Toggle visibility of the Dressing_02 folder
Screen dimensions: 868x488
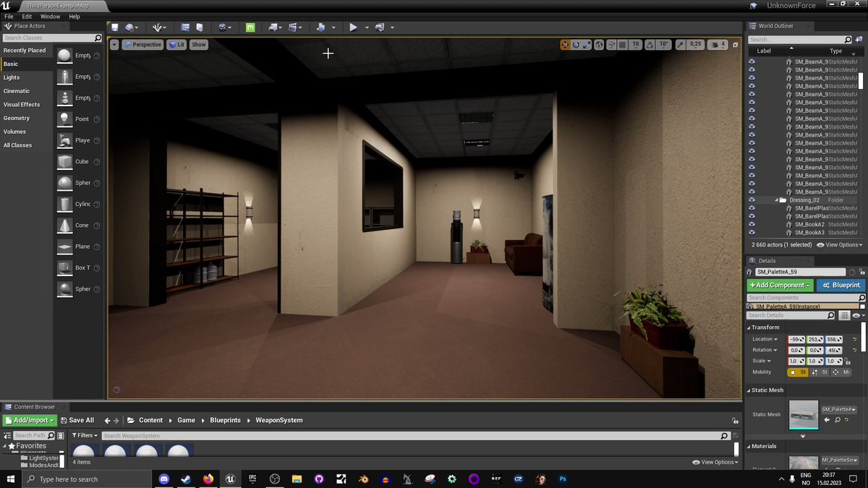tap(751, 200)
